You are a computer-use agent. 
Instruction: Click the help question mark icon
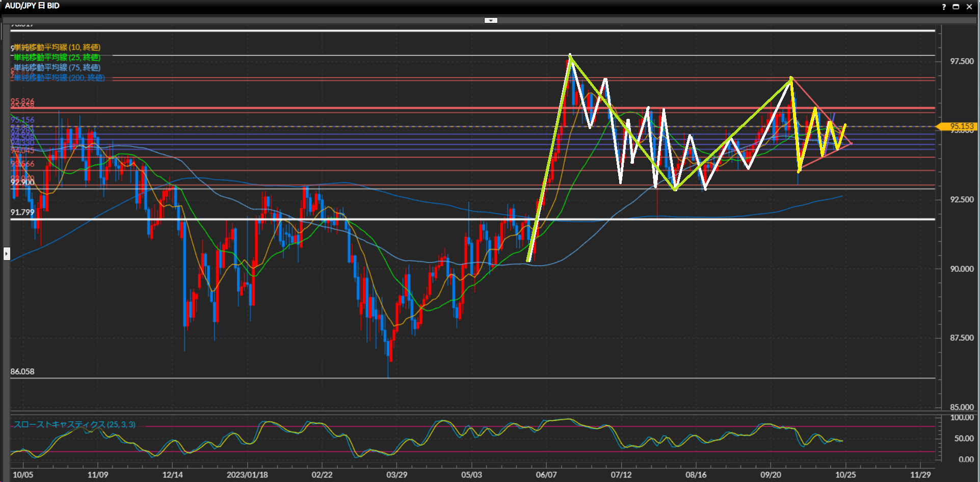(x=944, y=7)
